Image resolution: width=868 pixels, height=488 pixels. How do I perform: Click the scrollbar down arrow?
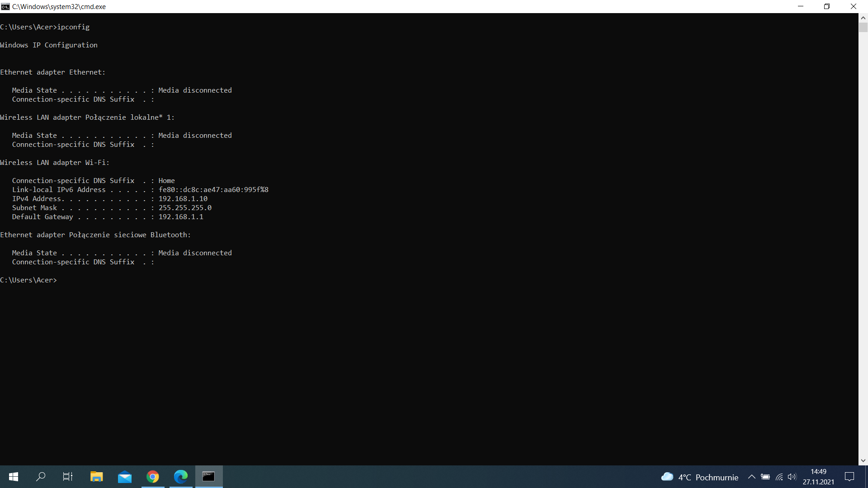(x=863, y=460)
